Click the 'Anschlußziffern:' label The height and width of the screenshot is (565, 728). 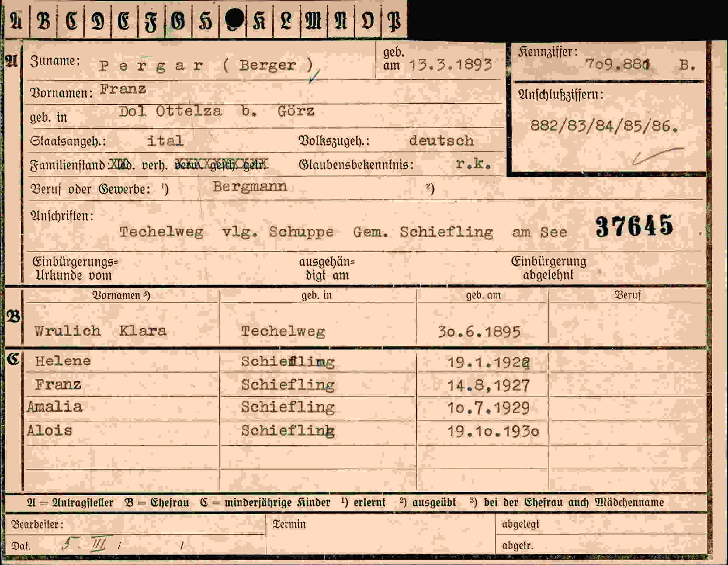[561, 95]
